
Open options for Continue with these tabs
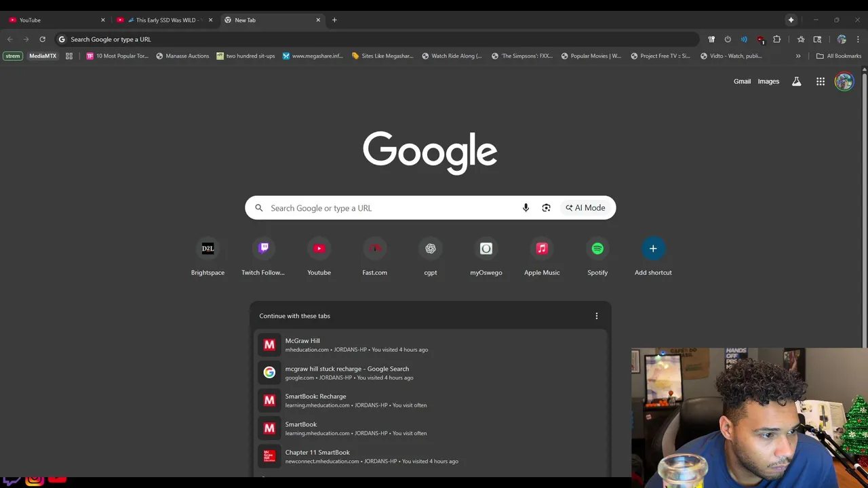click(x=597, y=316)
